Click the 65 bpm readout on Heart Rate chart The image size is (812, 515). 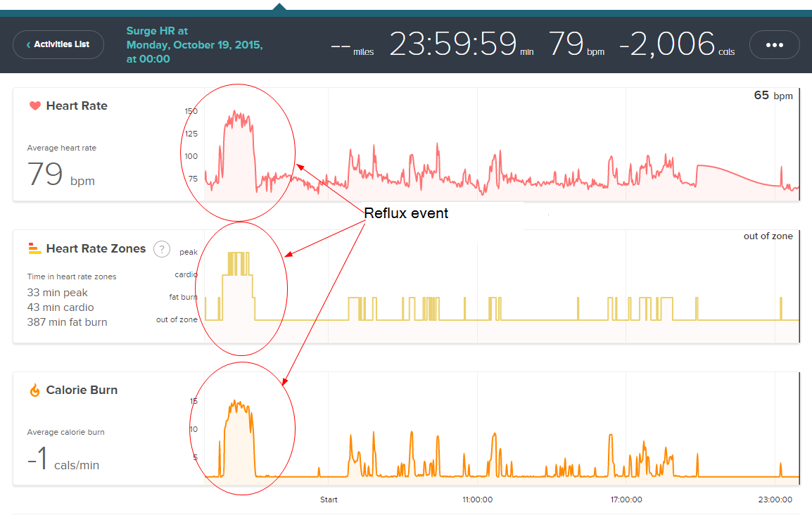pos(773,96)
